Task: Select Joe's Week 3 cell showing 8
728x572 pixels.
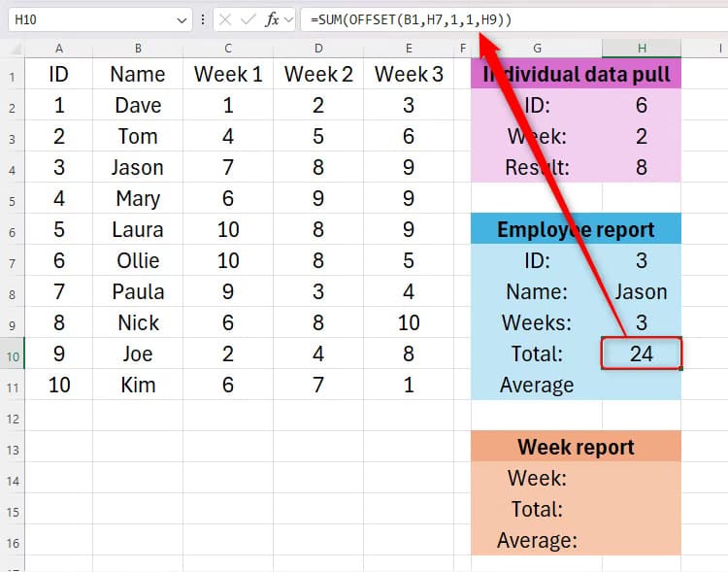Action: (409, 353)
